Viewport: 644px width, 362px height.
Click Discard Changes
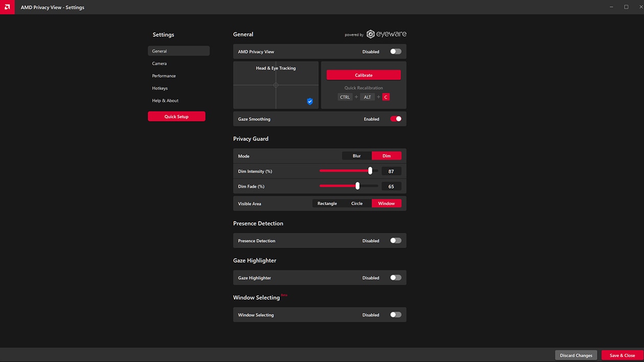point(576,355)
